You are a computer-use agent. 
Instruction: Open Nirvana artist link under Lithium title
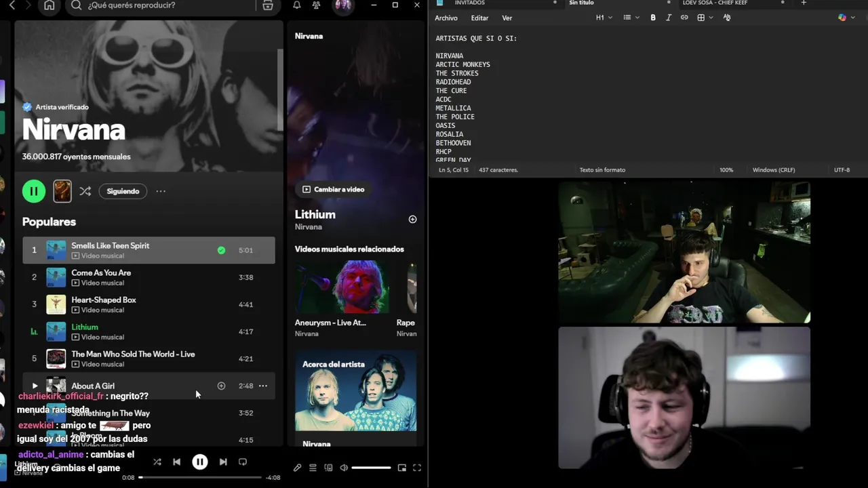pyautogui.click(x=309, y=227)
